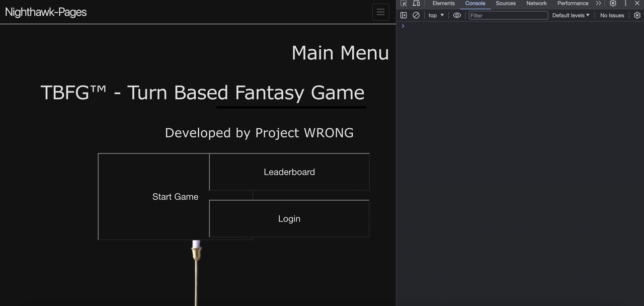
Task: Expand hidden DevTools tabs with the chevron
Action: click(x=598, y=3)
